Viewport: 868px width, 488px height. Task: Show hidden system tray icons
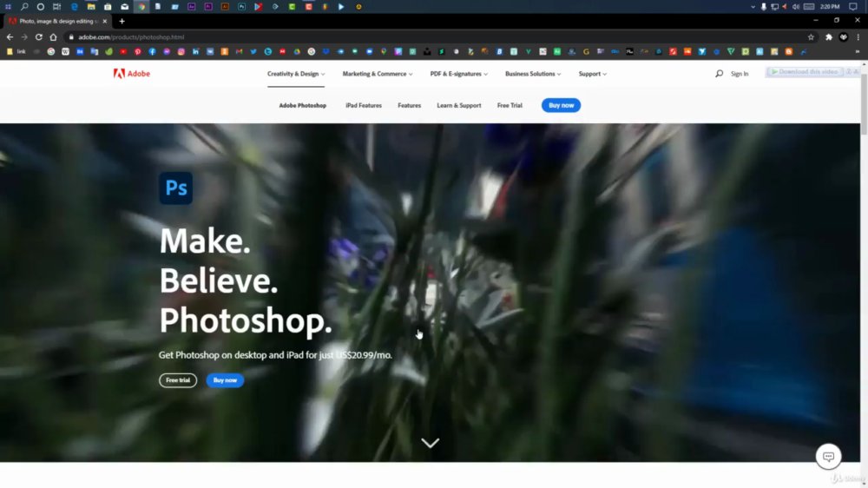coord(753,7)
